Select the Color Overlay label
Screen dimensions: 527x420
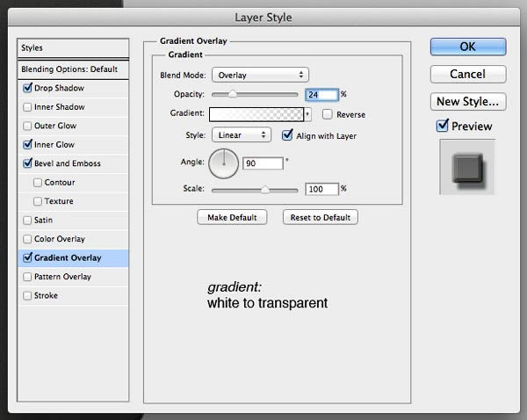click(60, 239)
